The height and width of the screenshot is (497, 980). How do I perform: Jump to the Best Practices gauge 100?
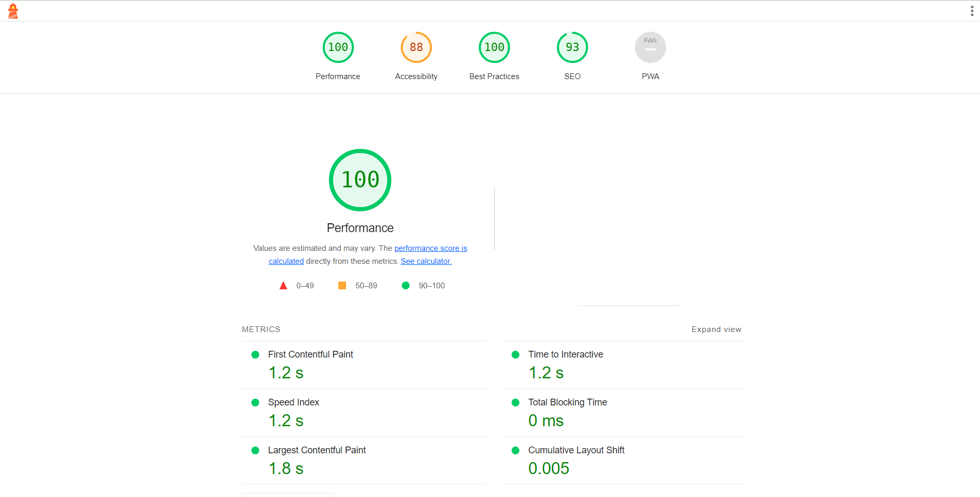click(x=494, y=47)
